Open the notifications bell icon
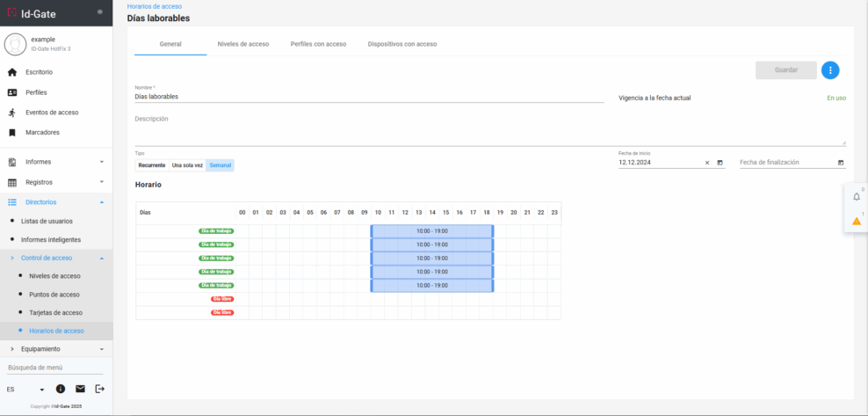This screenshot has height=416, width=868. 857,196
